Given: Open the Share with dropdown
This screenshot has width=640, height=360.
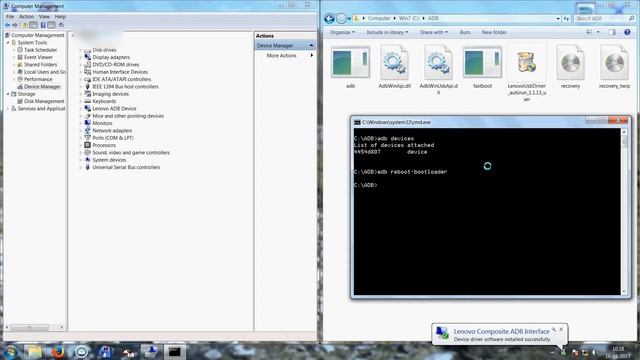Looking at the screenshot, I should (x=433, y=32).
